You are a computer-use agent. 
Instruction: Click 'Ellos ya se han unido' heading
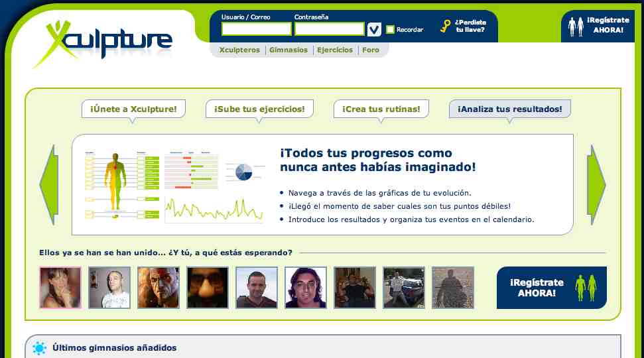click(x=166, y=253)
